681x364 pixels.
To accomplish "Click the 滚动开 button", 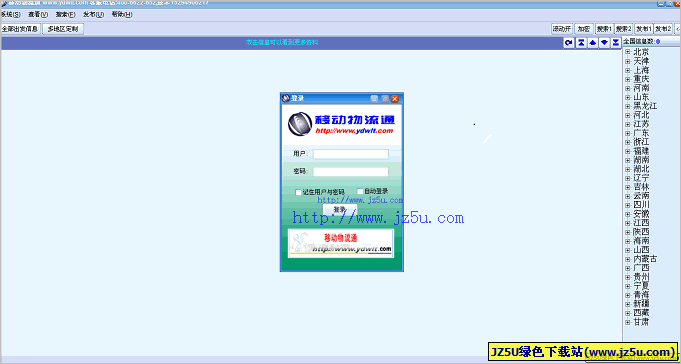I will [x=562, y=29].
